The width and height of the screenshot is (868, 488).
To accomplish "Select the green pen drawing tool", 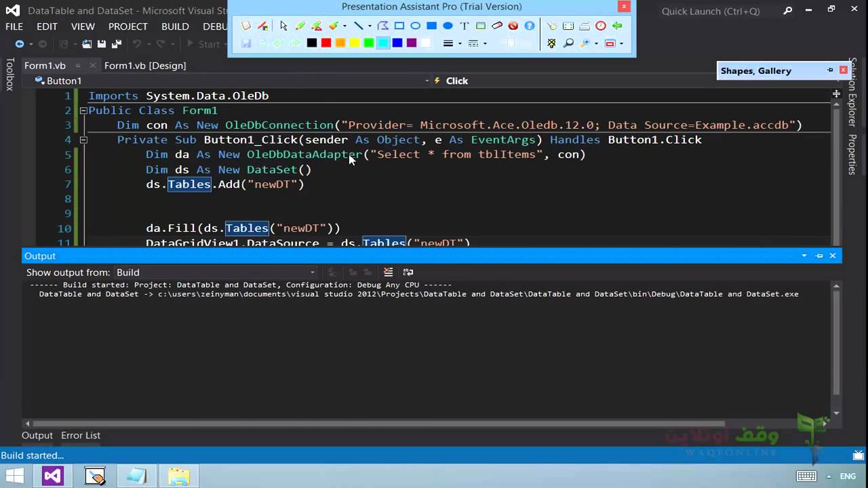I will click(300, 26).
